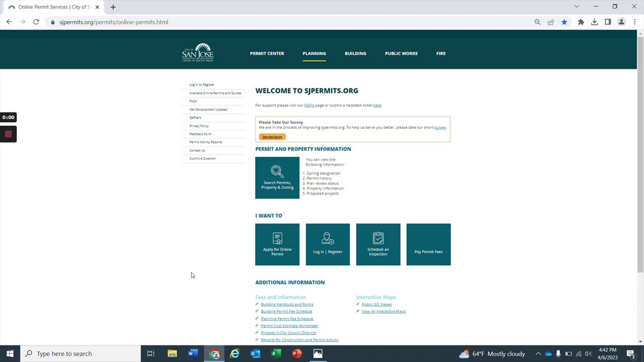Select the Fire nav item
This screenshot has width=644, height=362.
(x=441, y=53)
